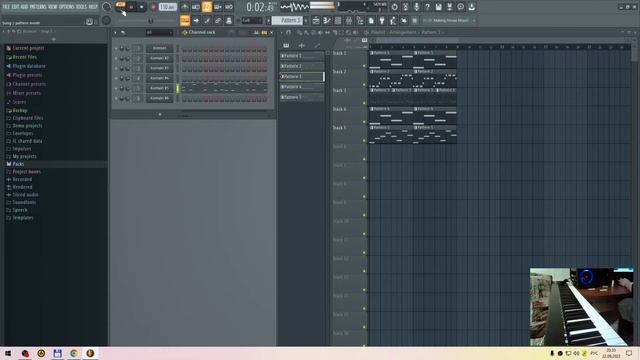
Task: Click the plus button after Pattern selector
Action: (306, 20)
